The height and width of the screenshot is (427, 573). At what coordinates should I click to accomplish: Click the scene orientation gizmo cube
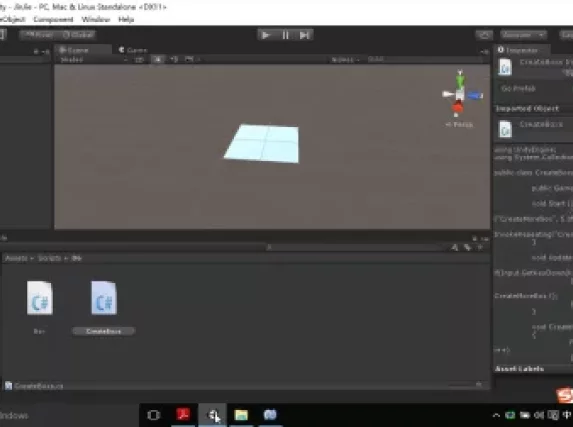(x=460, y=95)
